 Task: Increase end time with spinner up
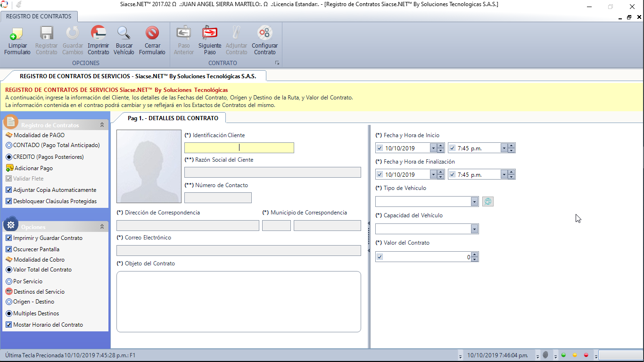coord(512,172)
